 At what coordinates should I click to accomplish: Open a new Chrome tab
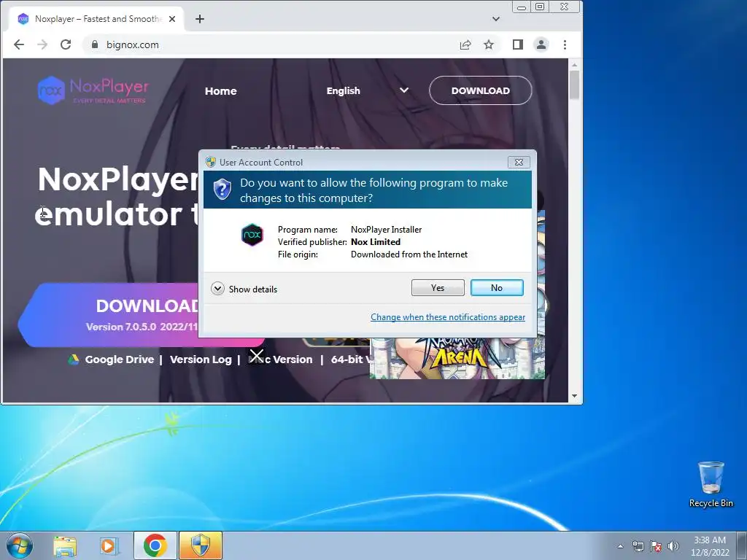[200, 19]
